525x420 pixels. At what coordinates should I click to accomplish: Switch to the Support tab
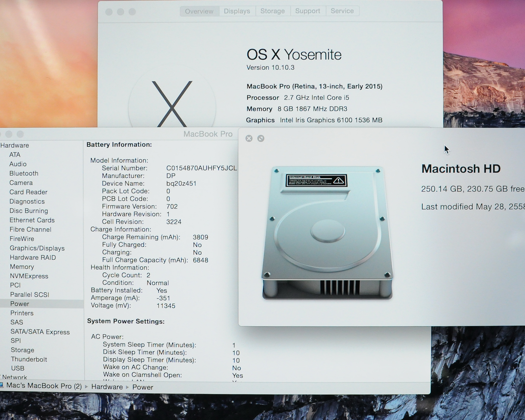307,11
